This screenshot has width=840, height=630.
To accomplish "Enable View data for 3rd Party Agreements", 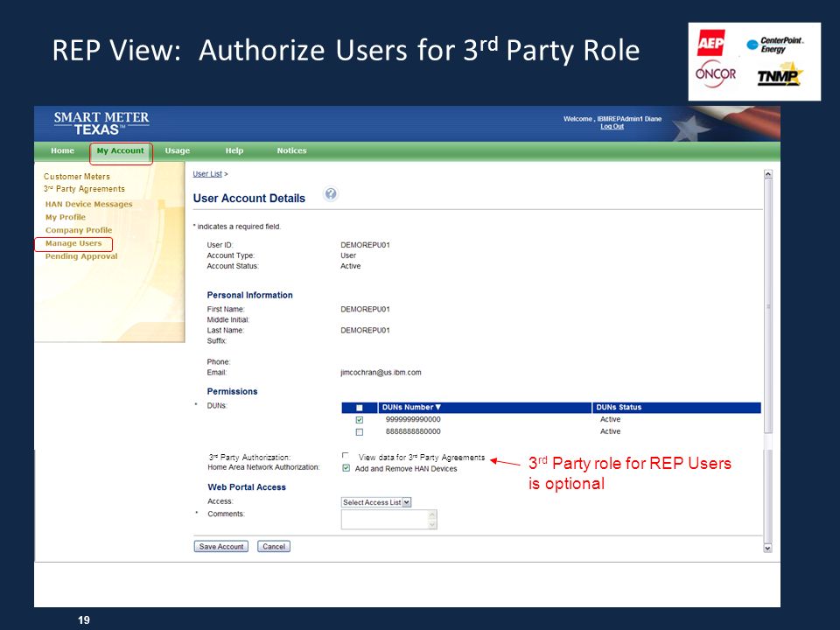I will tap(346, 456).
